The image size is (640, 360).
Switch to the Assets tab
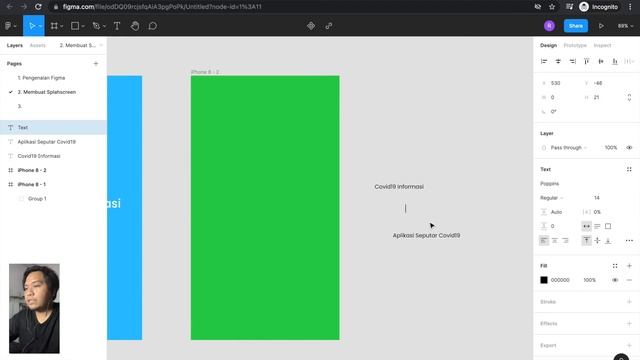[38, 45]
